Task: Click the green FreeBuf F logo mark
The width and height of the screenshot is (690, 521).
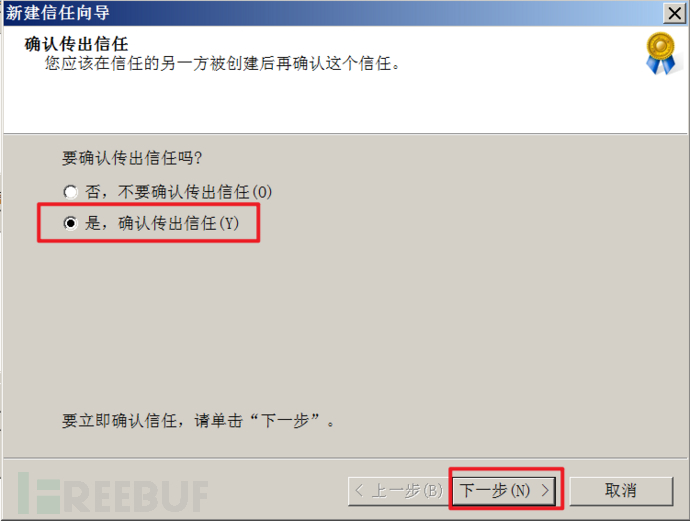Action: coord(39,493)
